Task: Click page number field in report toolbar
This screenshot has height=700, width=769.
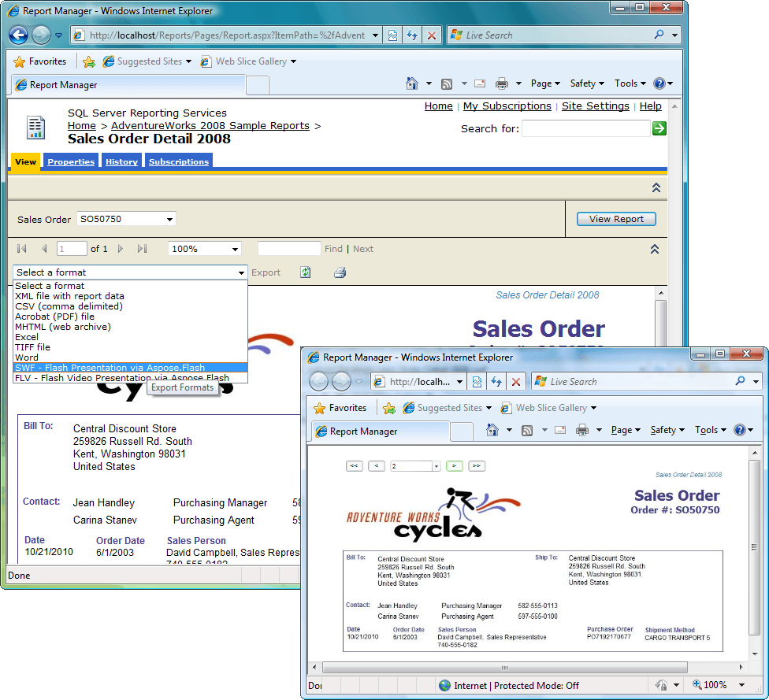Action: pos(72,249)
